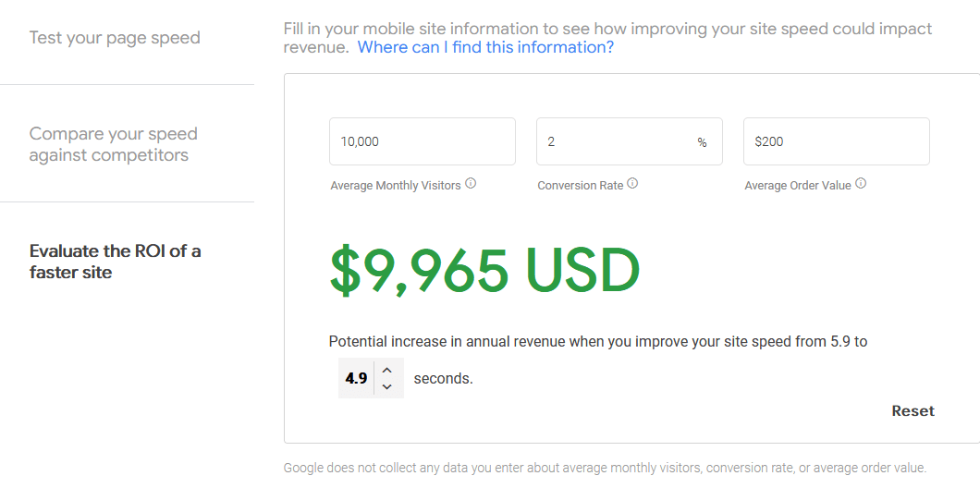Decrease target seconds with the down arrow
The height and width of the screenshot is (488, 980).
tap(387, 386)
